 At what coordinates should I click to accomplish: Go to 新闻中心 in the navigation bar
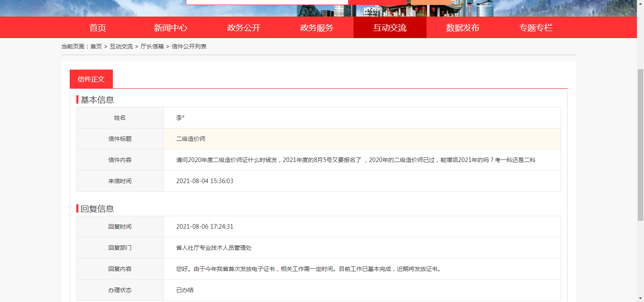pyautogui.click(x=171, y=28)
